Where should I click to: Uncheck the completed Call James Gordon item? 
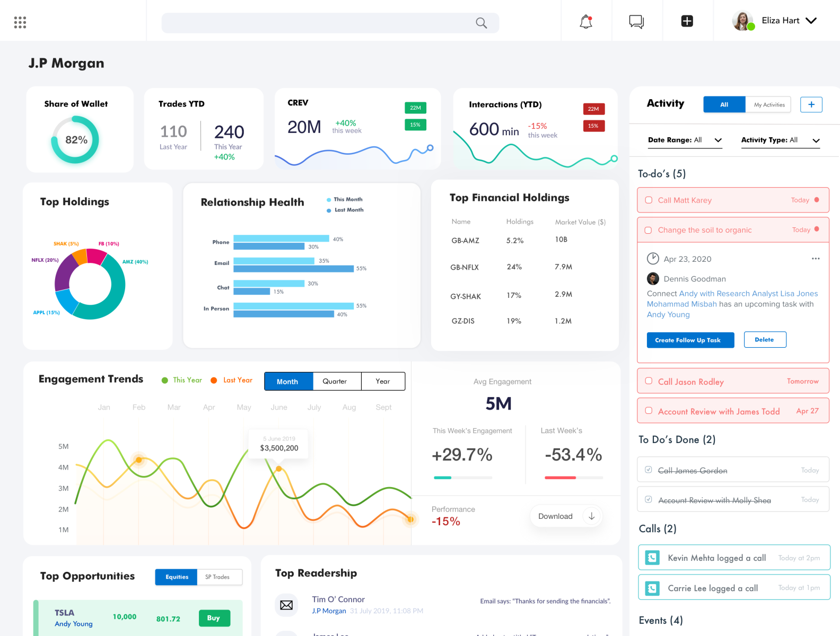[648, 470]
